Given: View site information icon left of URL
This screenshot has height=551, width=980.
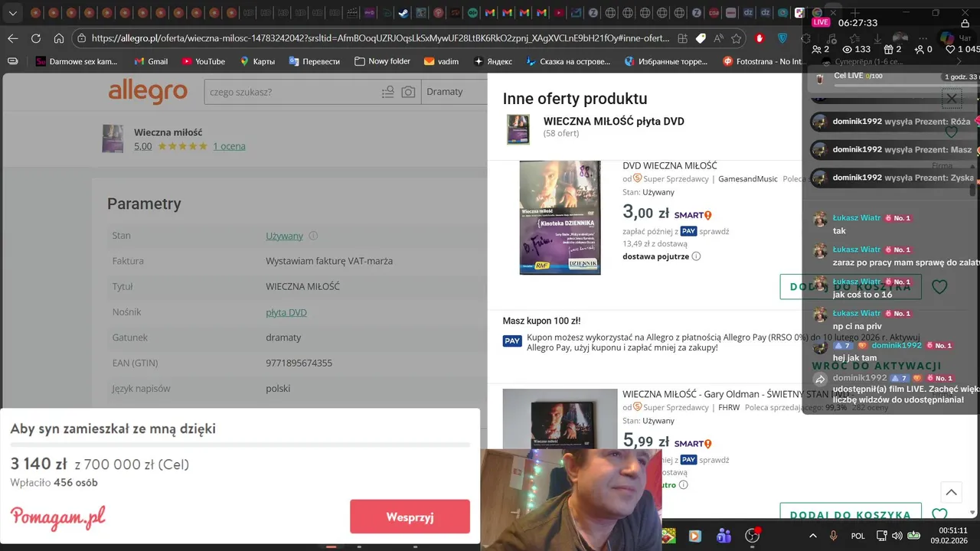Looking at the screenshot, I should click(x=81, y=38).
